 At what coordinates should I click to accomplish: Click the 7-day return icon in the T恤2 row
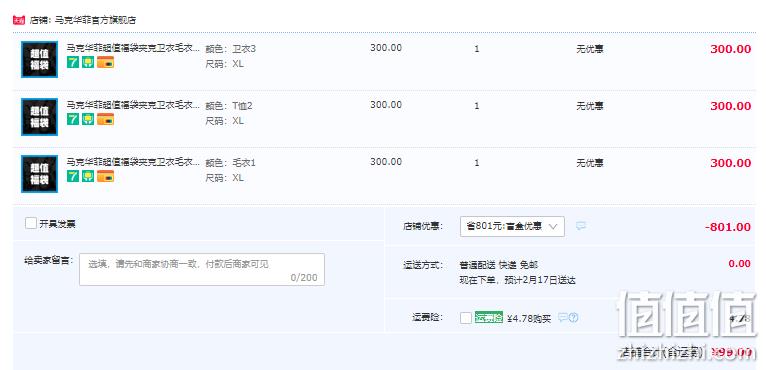coord(73,119)
